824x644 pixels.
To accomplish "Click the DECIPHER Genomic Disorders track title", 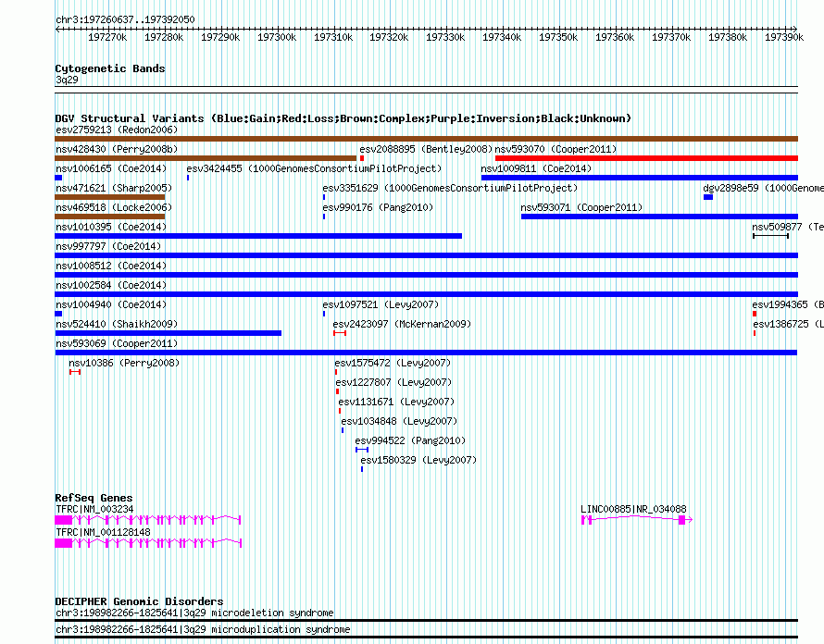I will click(x=139, y=601).
